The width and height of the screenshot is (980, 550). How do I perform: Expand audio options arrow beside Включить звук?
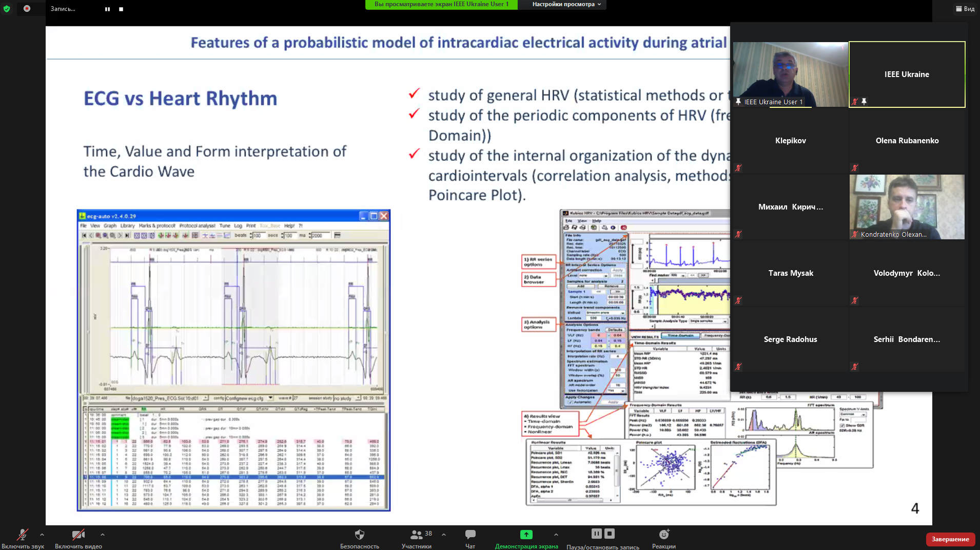(x=42, y=535)
